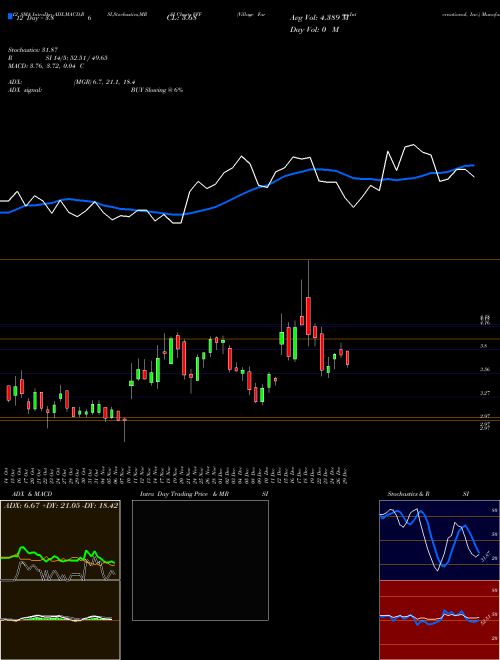Click the blue SMA legend square
The height and width of the screenshot is (660, 500).
click(10, 17)
